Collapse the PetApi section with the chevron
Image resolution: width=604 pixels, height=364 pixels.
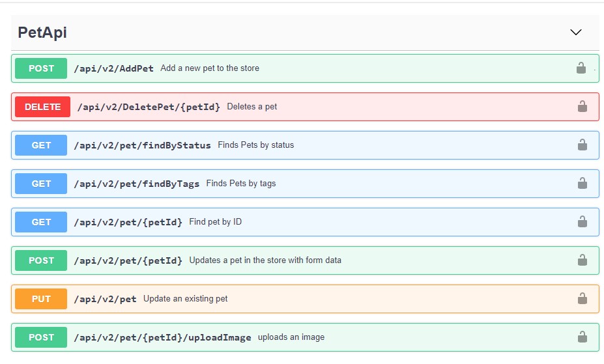pos(575,33)
